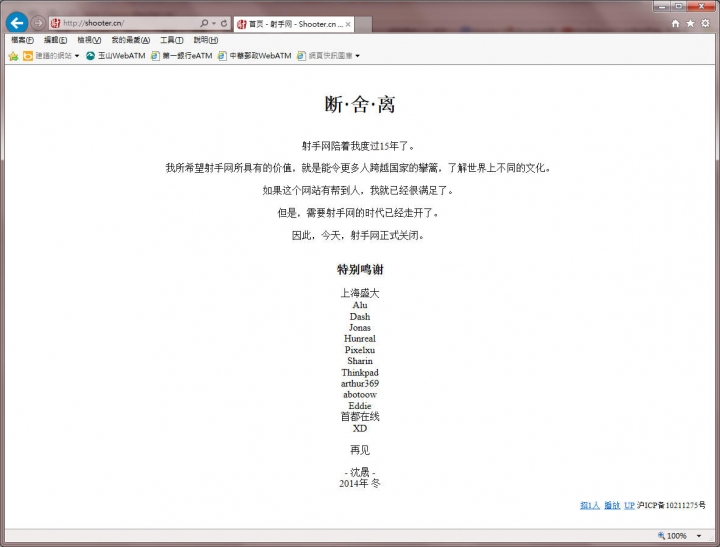
Task: Open the 玉山WebATM favorite
Action: coord(116,56)
